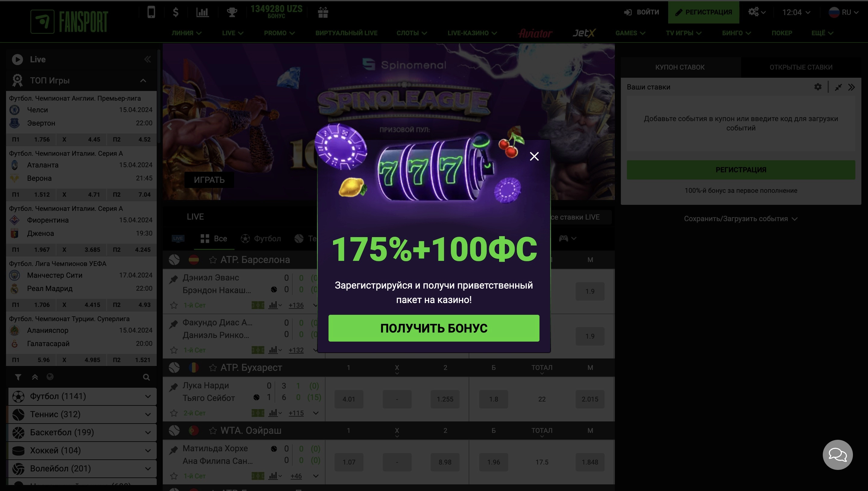Click ВОЙТИ to log in

point(642,12)
